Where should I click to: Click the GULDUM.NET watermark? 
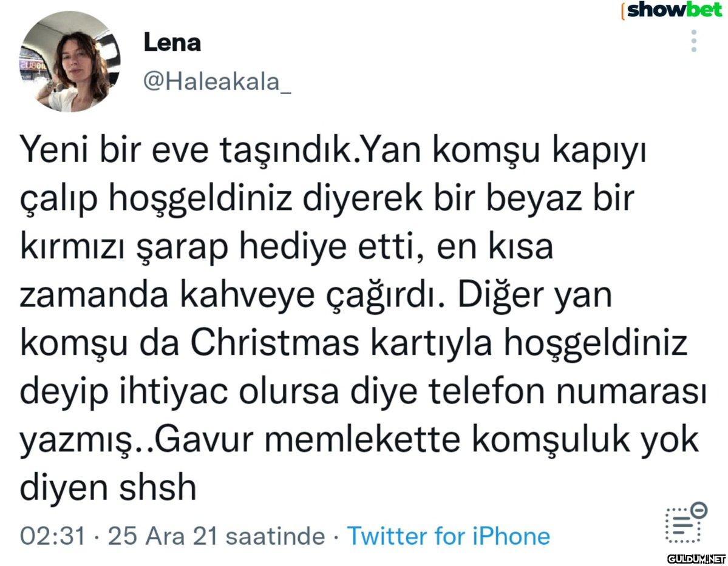(696, 558)
